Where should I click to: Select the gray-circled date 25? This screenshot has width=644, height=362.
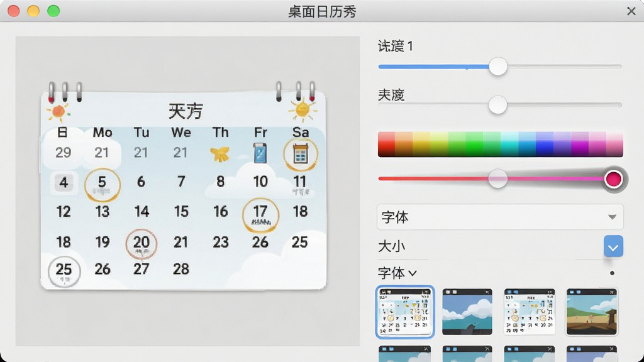click(64, 271)
